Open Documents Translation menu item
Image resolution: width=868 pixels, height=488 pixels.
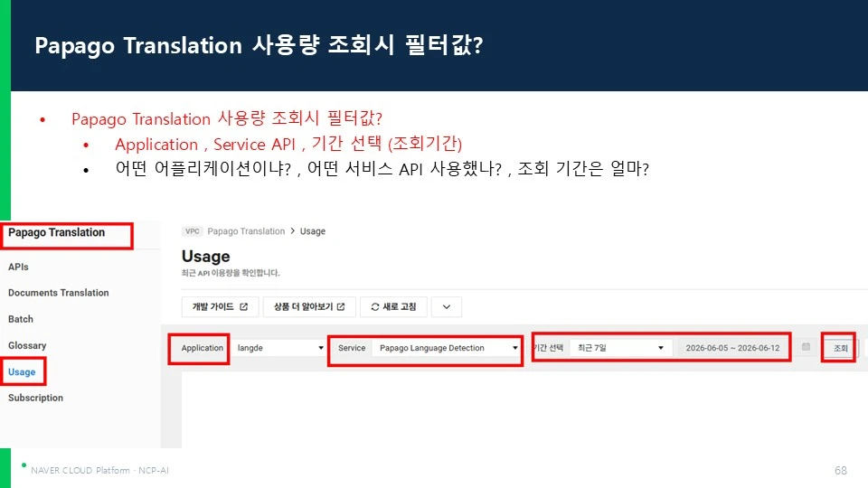coord(58,293)
